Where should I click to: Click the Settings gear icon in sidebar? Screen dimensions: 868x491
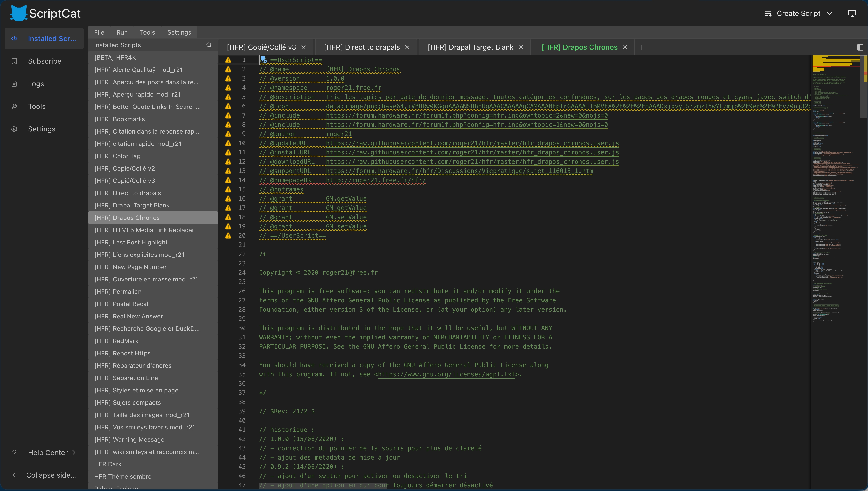point(14,129)
